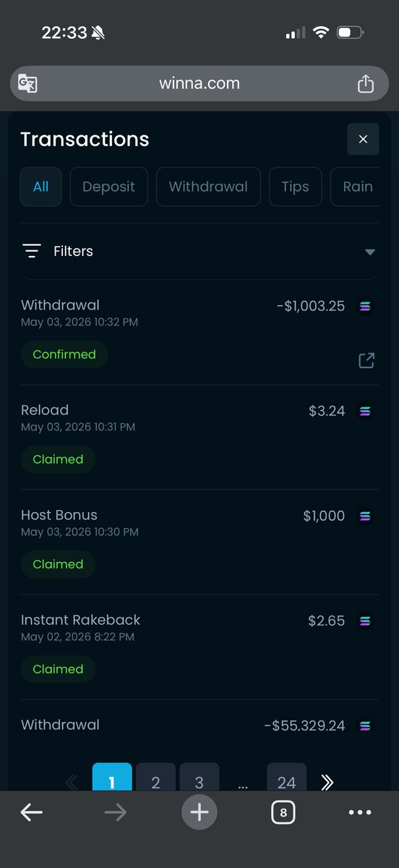Image resolution: width=399 pixels, height=868 pixels.
Task: Tap the filters lines icon
Action: tap(31, 251)
